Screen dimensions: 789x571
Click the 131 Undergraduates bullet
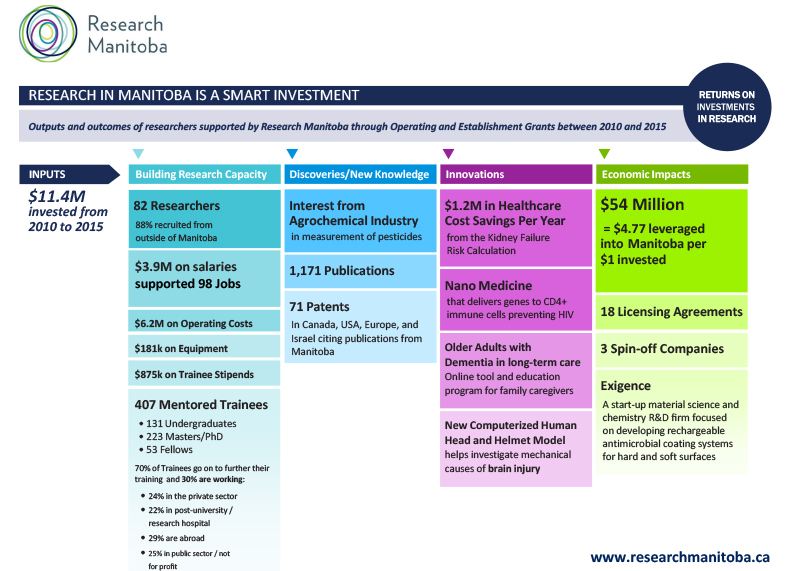tap(187, 424)
